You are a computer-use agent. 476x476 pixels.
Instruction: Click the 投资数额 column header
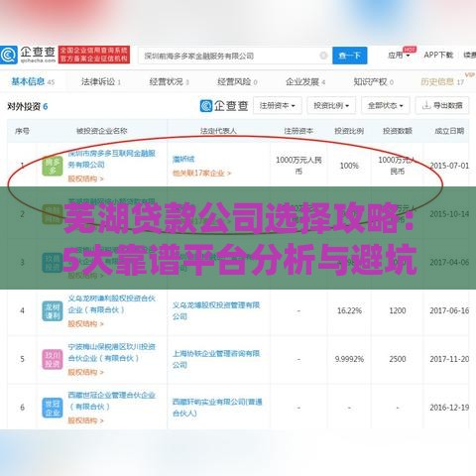pos(398,131)
